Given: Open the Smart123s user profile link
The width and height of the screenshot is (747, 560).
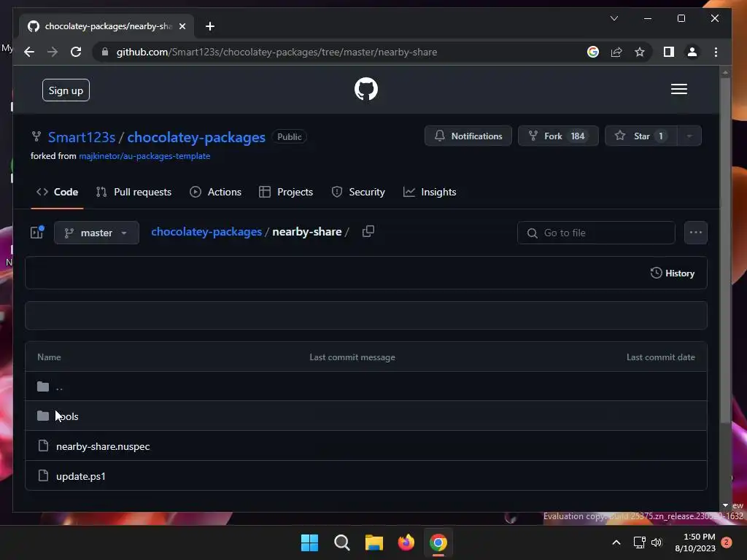Looking at the screenshot, I should (82, 137).
